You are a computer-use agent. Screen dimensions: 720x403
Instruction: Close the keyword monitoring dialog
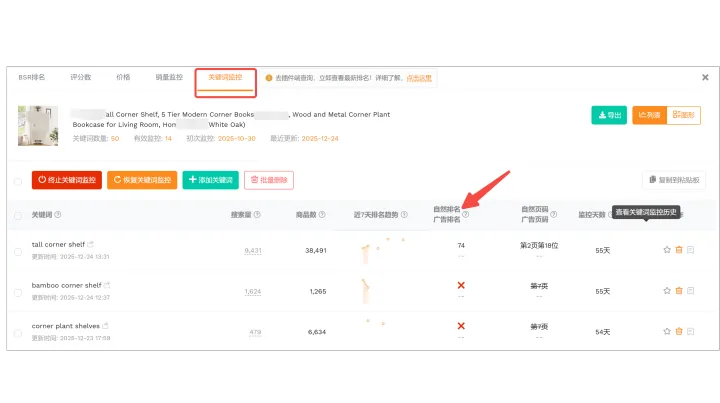pyautogui.click(x=705, y=78)
